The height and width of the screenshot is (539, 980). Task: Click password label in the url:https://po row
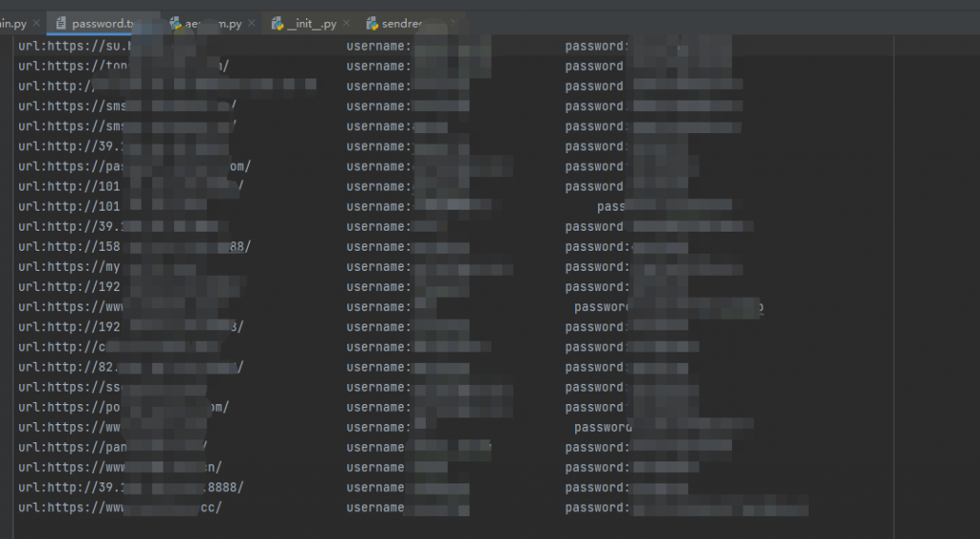(x=594, y=407)
